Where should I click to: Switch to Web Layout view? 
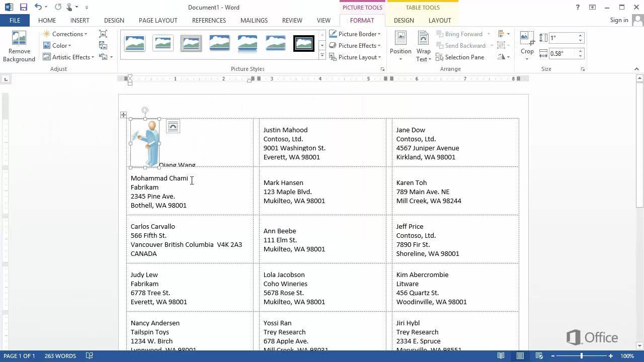[x=539, y=356]
